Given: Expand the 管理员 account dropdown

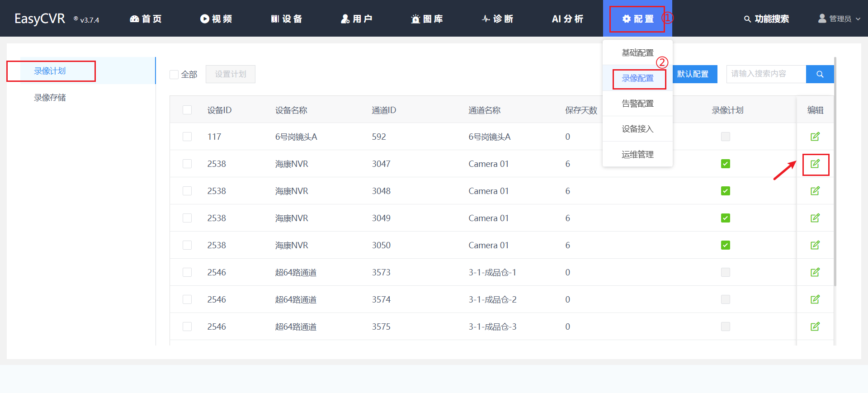Looking at the screenshot, I should (x=839, y=19).
